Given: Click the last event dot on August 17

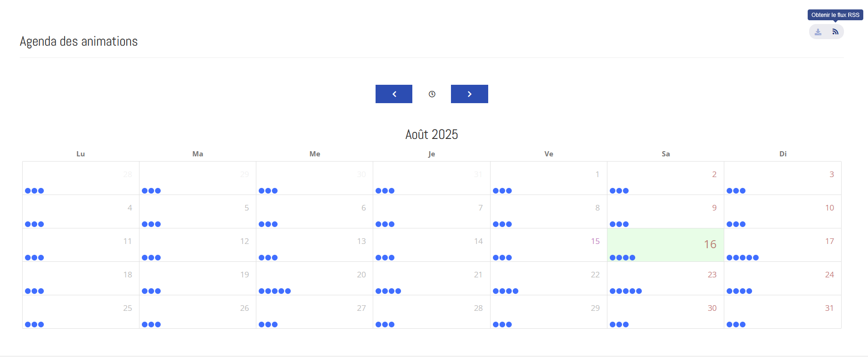Looking at the screenshot, I should [756, 258].
